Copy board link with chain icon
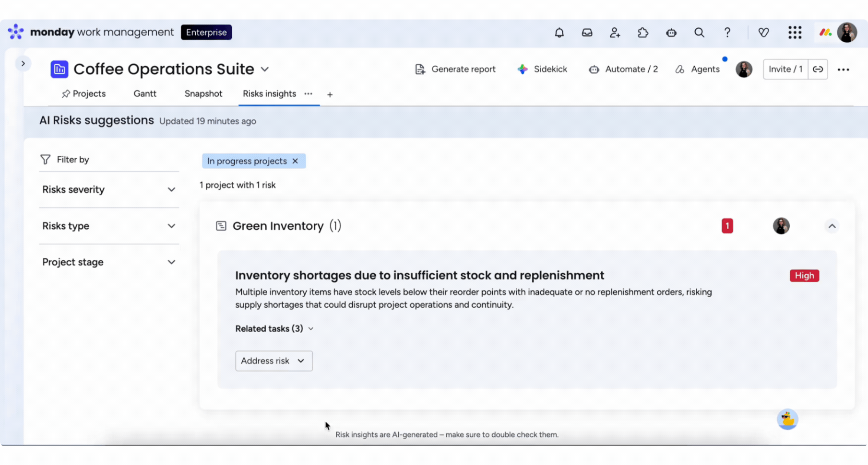Viewport: 868px width, 465px height. coord(818,69)
